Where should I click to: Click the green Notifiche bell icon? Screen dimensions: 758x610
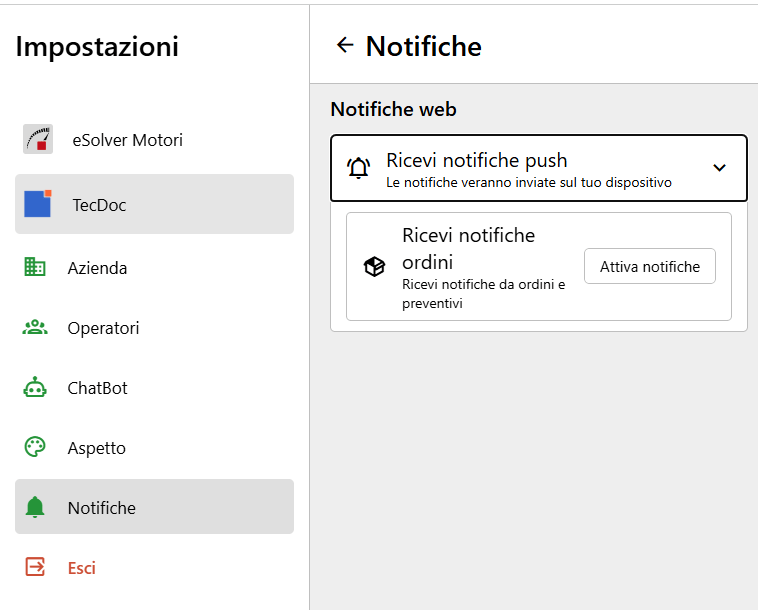(x=35, y=507)
